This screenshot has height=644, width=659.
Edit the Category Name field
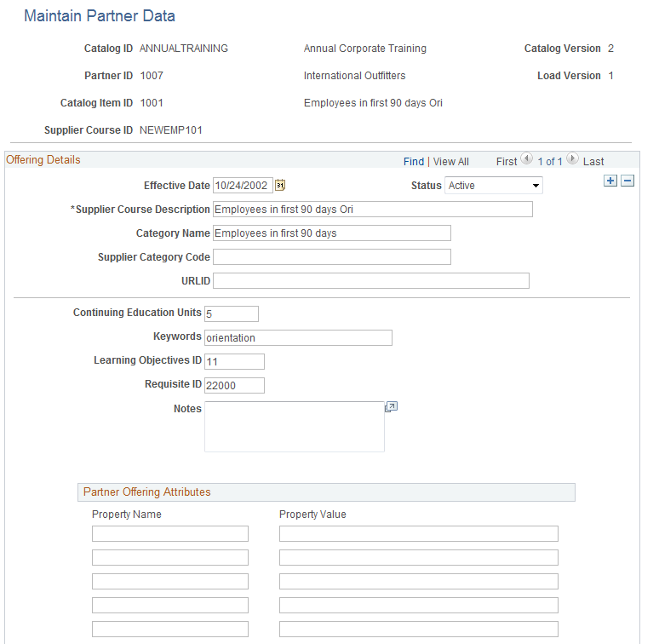332,233
